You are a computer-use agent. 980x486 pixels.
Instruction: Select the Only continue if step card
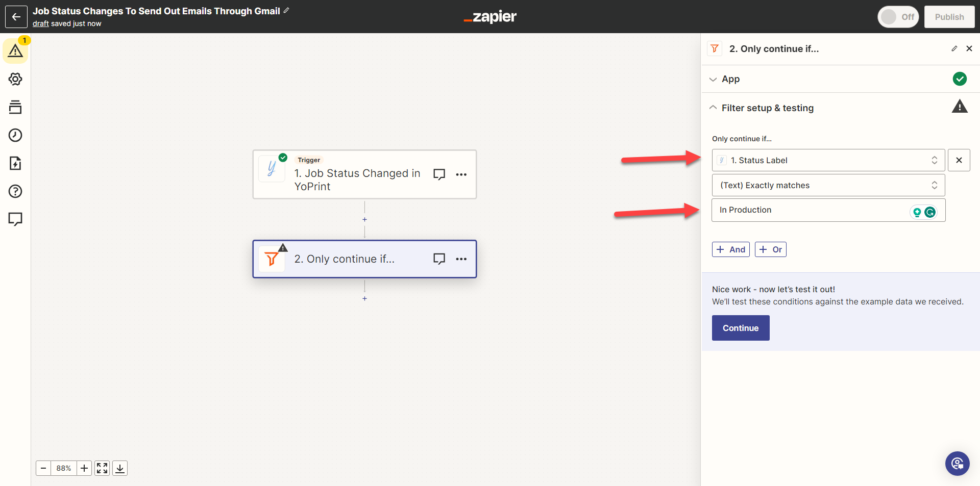(364, 259)
